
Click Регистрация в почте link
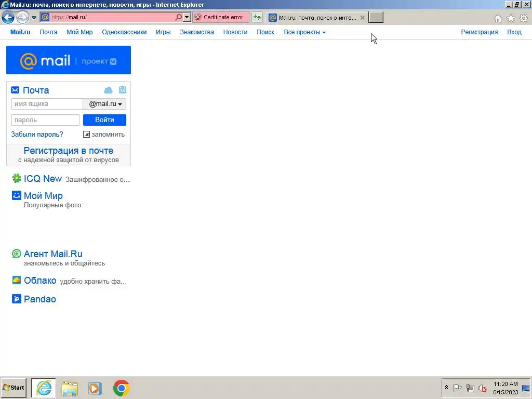(x=69, y=151)
